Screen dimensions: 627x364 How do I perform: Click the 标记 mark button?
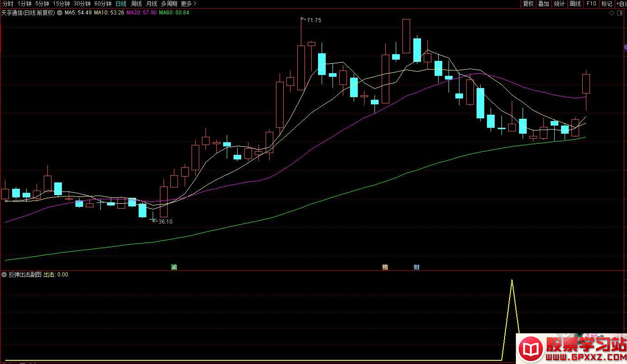pyautogui.click(x=607, y=4)
